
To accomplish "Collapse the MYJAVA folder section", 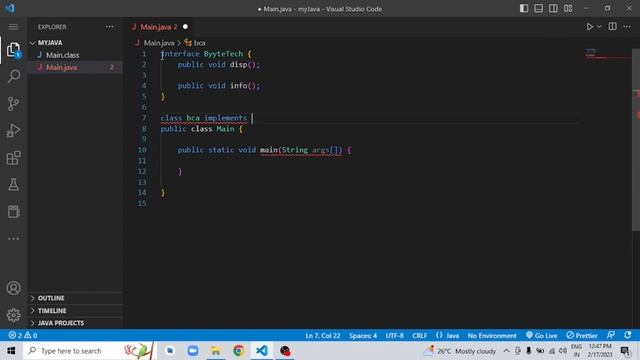I will coord(75,43).
